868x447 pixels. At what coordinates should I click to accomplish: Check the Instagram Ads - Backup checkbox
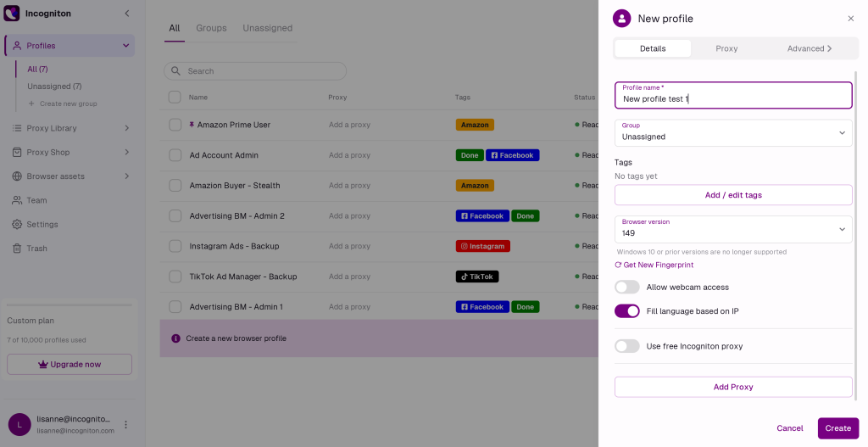(175, 246)
